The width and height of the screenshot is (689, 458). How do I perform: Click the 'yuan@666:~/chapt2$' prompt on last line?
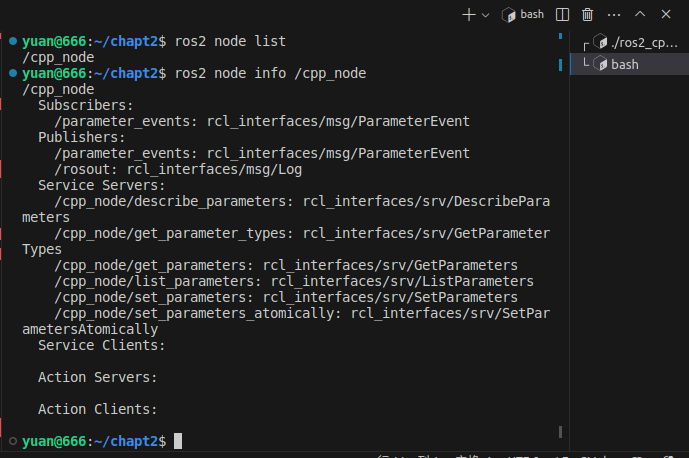(94, 441)
